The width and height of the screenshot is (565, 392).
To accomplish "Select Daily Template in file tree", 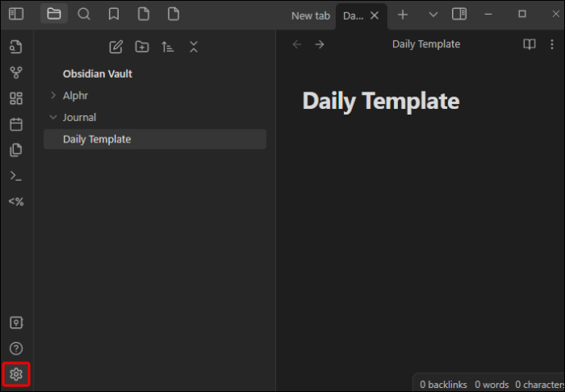I will click(155, 139).
